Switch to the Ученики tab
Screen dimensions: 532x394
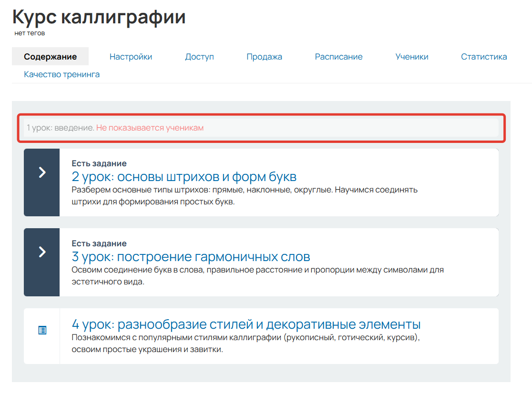(411, 56)
